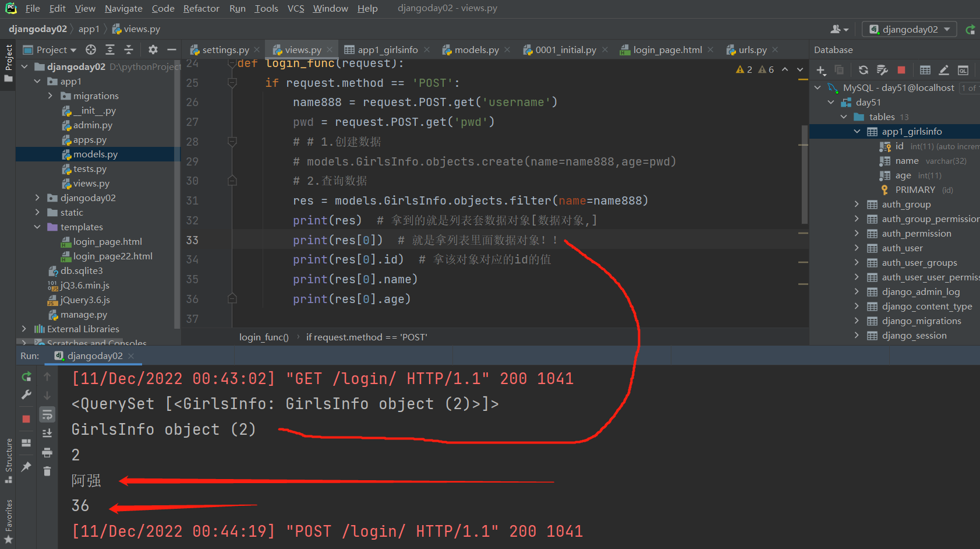Click the up arrow in Run console toolbar
Viewport: 980px width, 549px height.
click(x=47, y=377)
